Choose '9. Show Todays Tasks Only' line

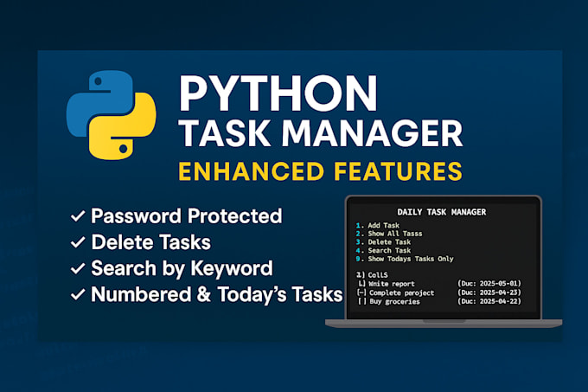(405, 259)
